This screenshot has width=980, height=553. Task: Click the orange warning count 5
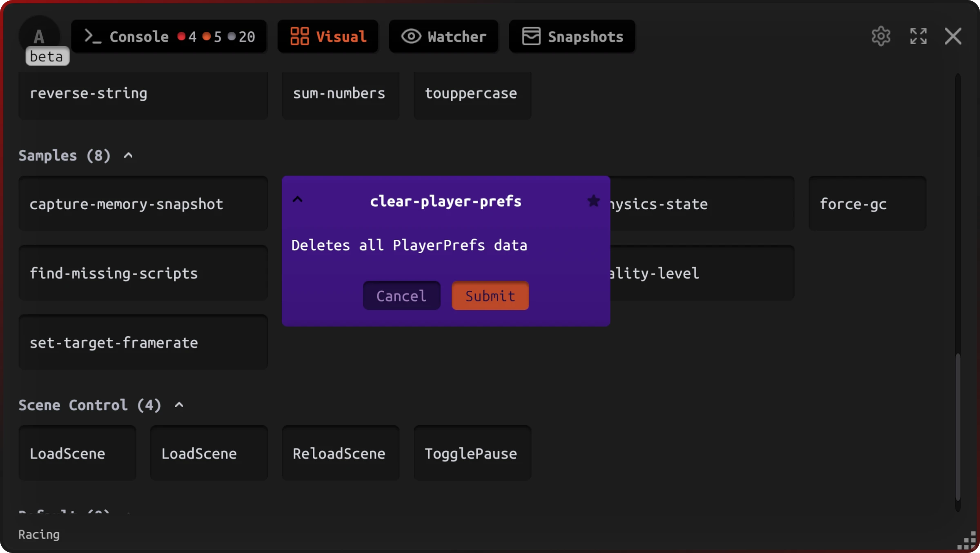tap(213, 37)
